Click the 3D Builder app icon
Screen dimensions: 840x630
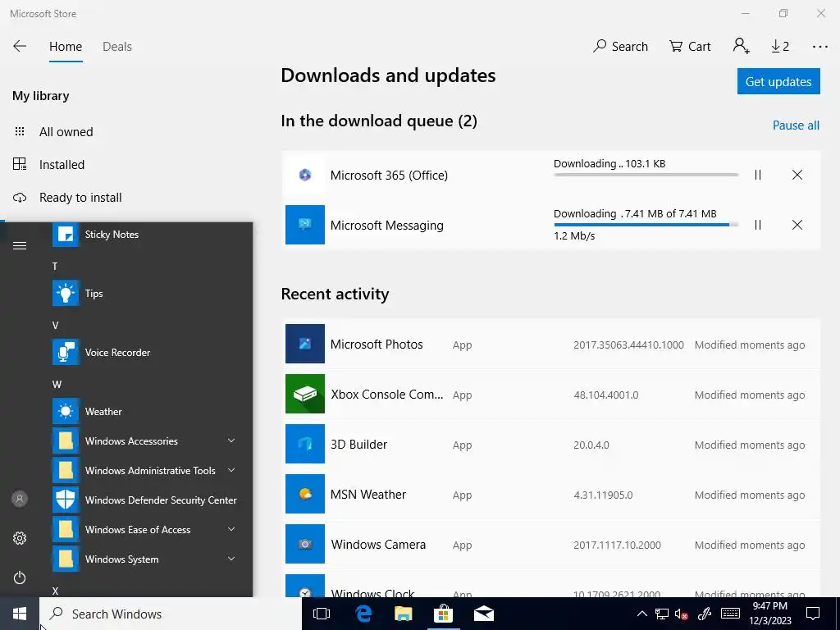[x=305, y=444]
